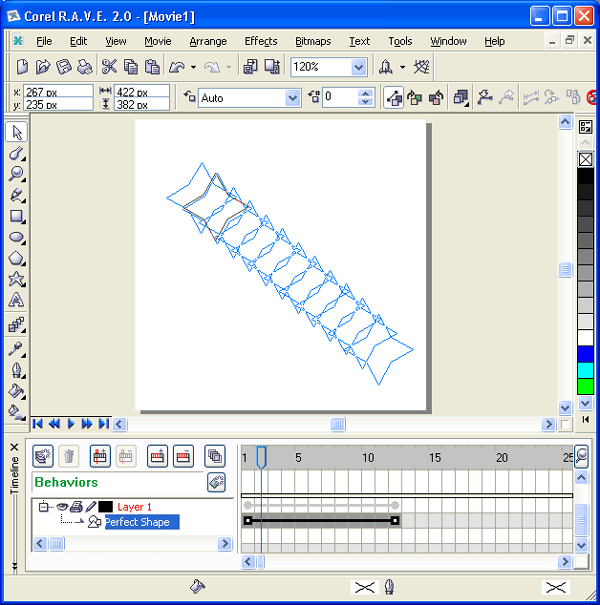Click the Print icon
This screenshot has width=600, height=605.
pyautogui.click(x=85, y=67)
